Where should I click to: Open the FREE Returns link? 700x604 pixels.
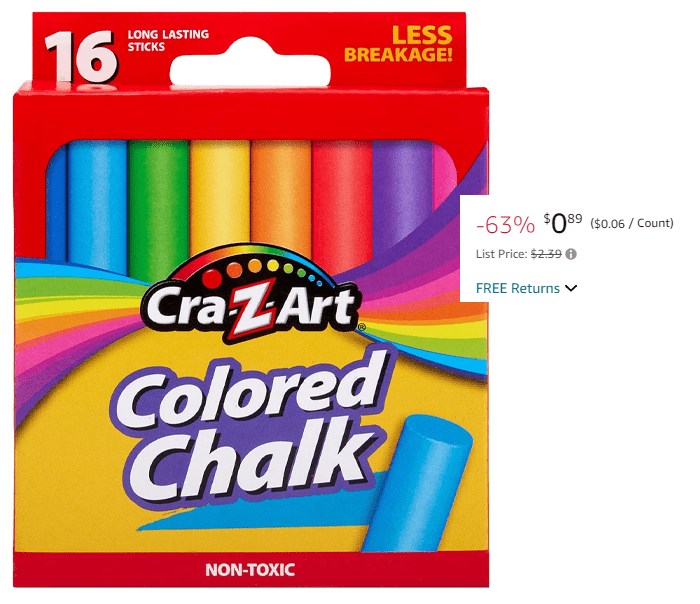pos(517,288)
